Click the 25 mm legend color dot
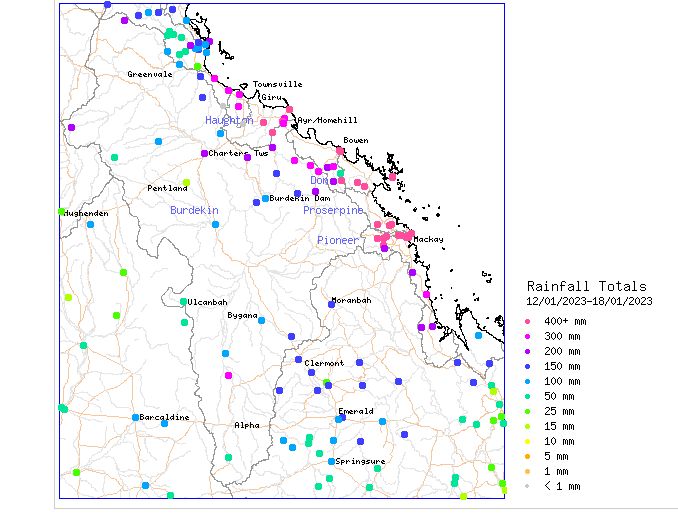Viewport: 678px width, 530px height. 527,412
